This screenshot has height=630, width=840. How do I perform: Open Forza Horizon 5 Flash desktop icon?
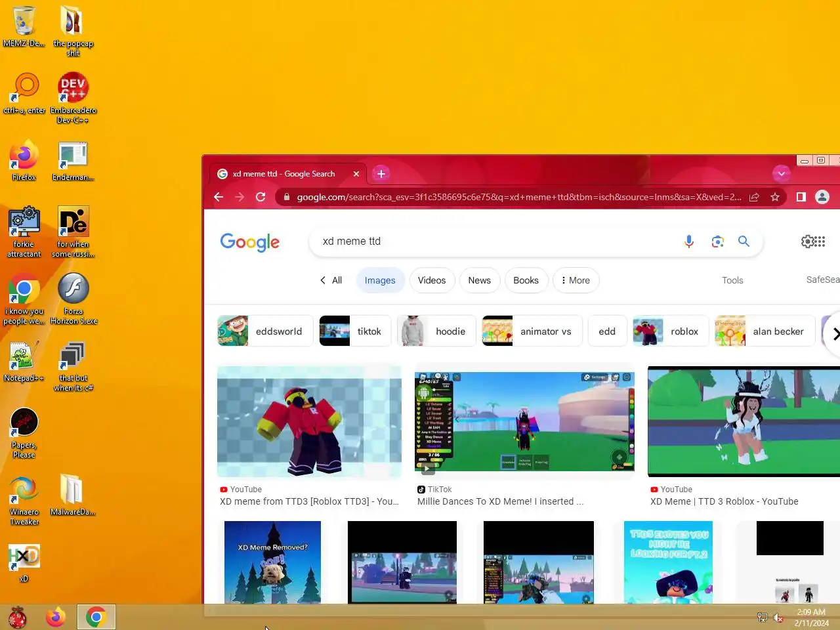[73, 299]
